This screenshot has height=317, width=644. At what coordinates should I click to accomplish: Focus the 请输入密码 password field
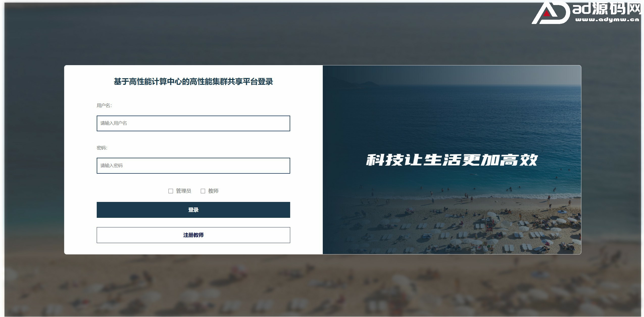tap(193, 166)
